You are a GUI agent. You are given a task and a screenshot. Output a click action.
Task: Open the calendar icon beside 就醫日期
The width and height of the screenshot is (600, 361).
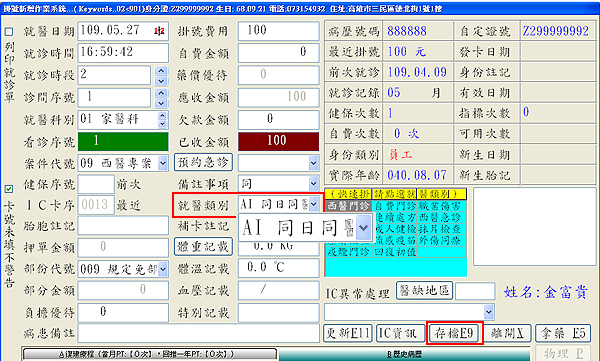point(160,31)
